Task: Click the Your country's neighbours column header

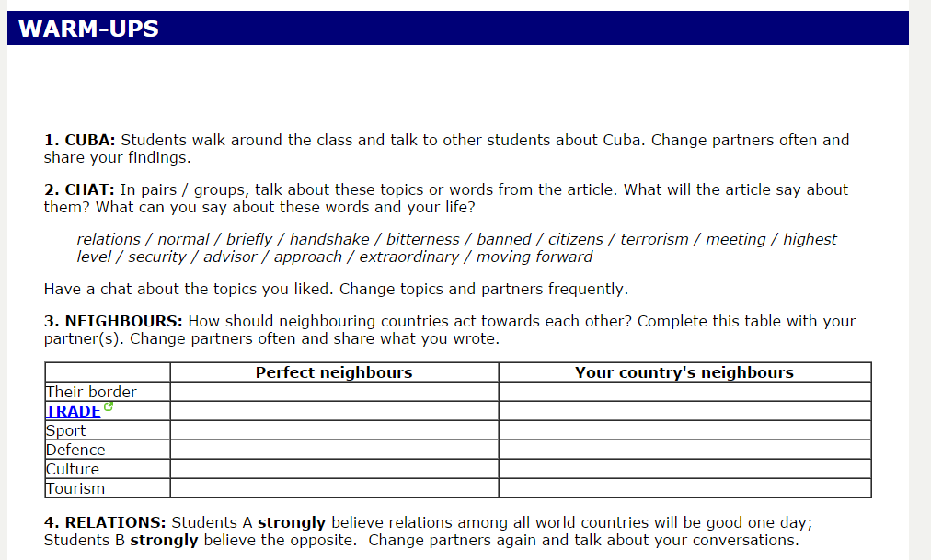Action: coord(684,372)
